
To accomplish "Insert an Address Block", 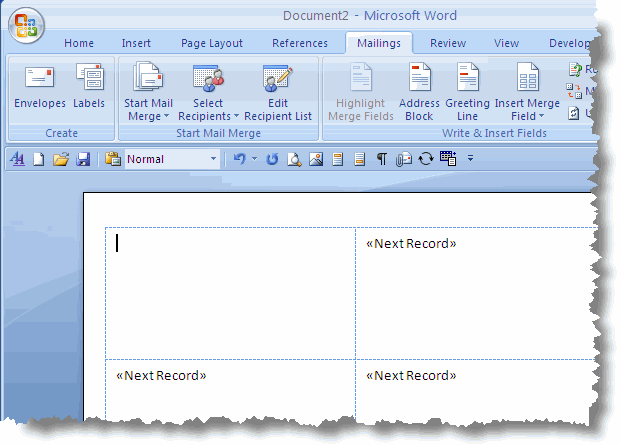I will [x=419, y=92].
